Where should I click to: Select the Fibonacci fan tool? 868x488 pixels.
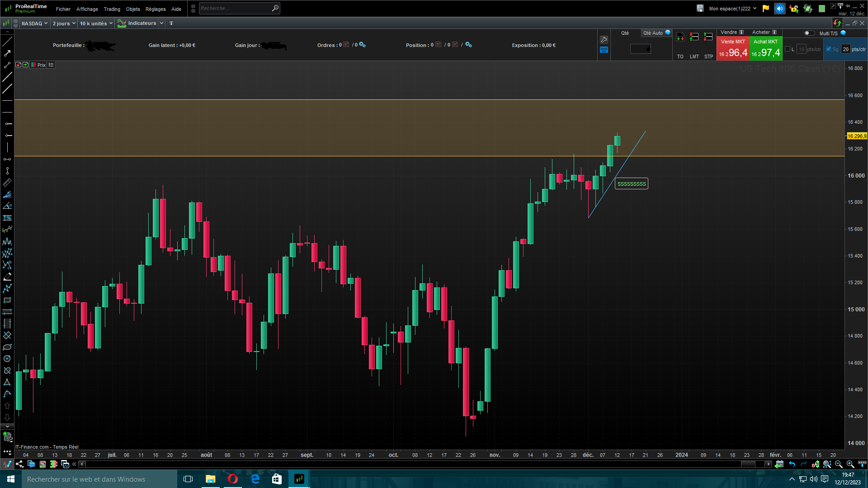pos(7,194)
